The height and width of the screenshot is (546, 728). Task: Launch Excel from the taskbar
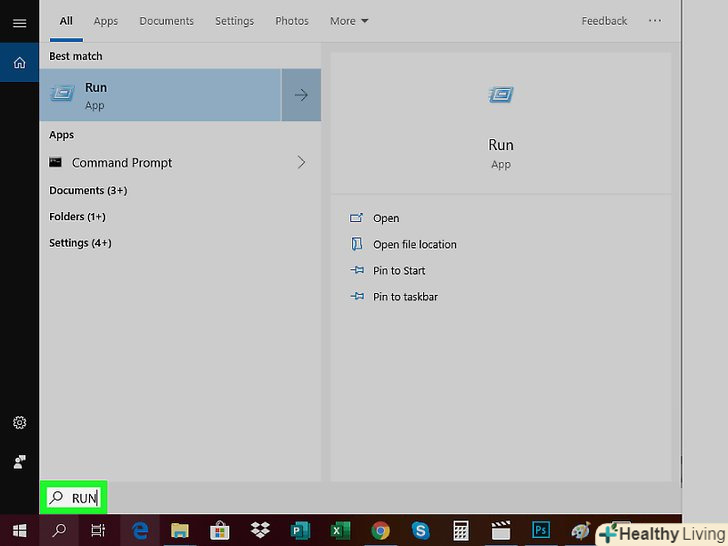click(x=340, y=530)
